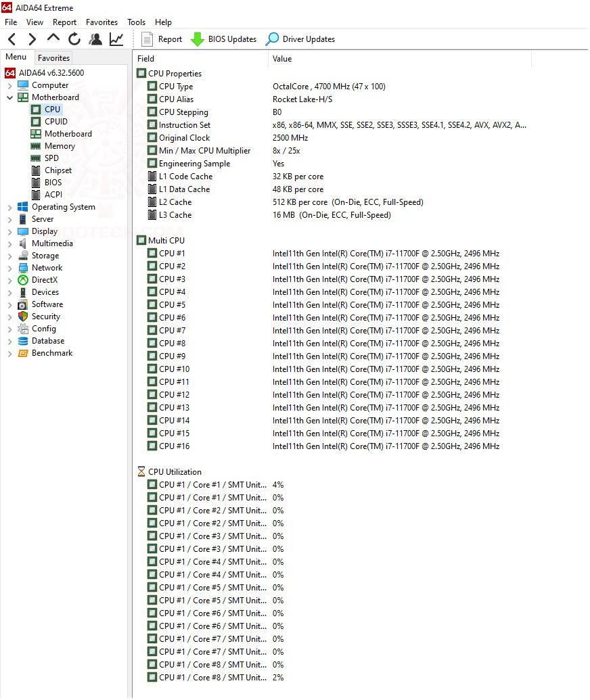Go back with the left arrow icon
The height and width of the screenshot is (700, 590).
[12, 39]
